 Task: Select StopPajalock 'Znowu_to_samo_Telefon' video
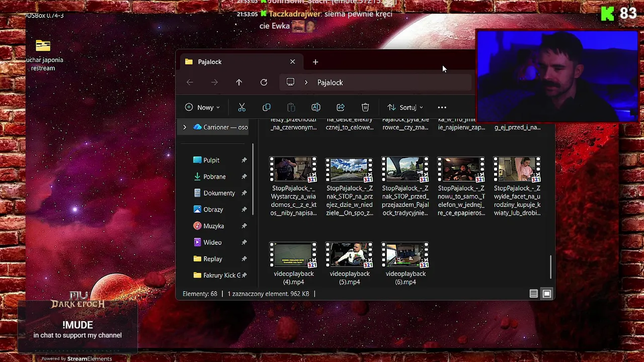click(461, 187)
